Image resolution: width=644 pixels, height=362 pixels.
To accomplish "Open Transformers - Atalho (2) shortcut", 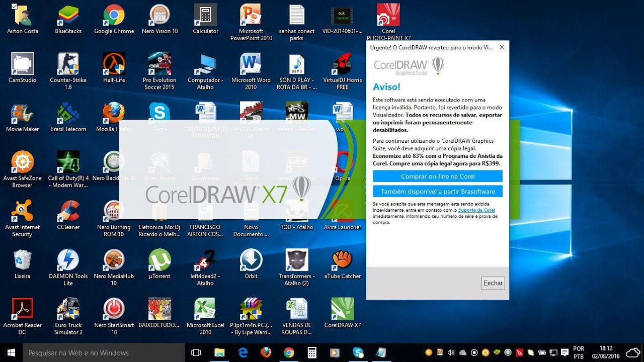I will [297, 267].
